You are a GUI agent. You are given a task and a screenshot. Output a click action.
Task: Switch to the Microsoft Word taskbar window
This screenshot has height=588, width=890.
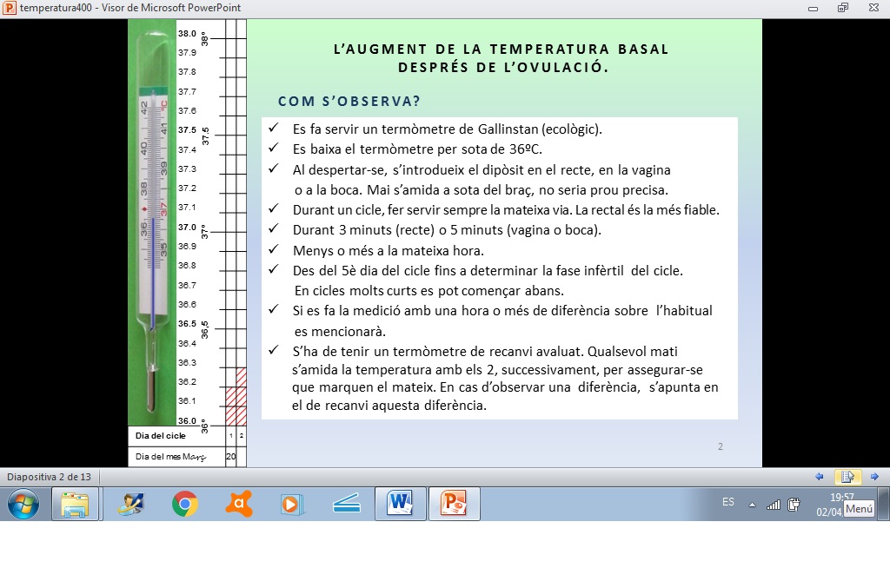(x=400, y=504)
